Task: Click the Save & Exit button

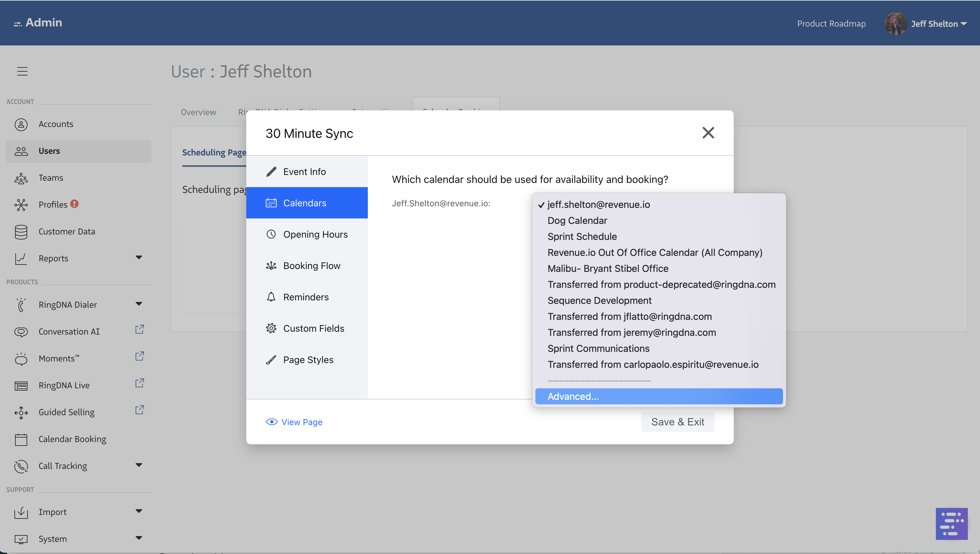Action: tap(677, 422)
